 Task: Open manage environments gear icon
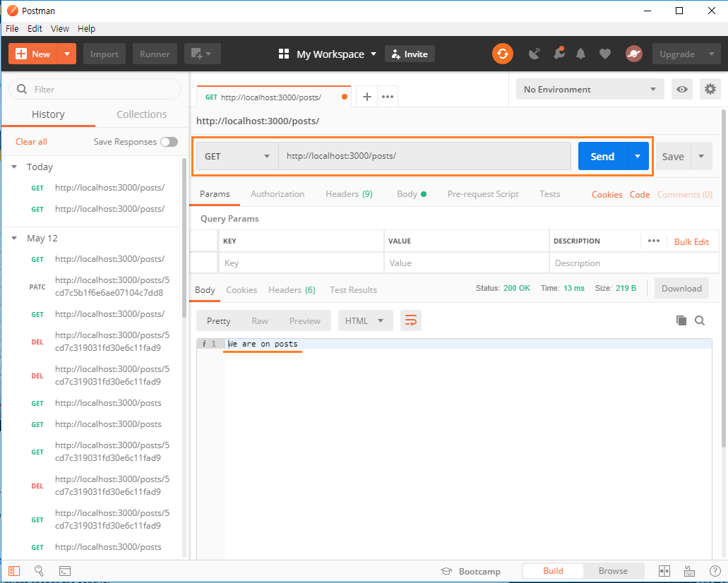710,89
